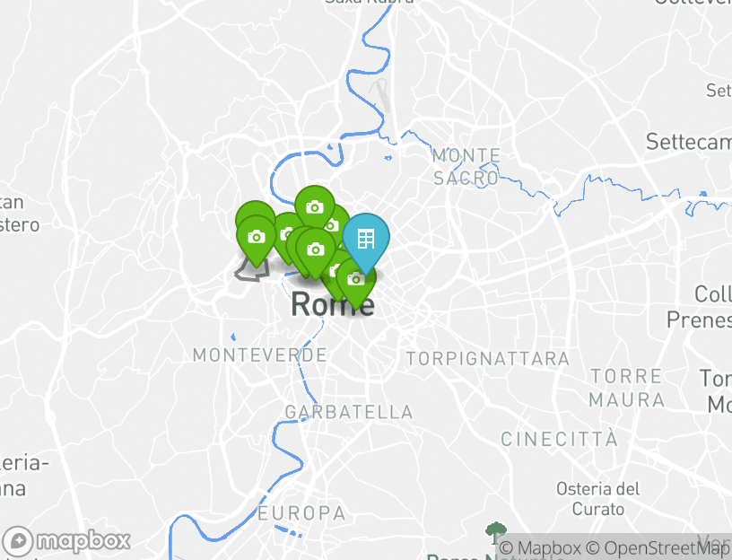Image resolution: width=732 pixels, height=560 pixels.
Task: Open the © OpenStreetMap attribution link
Action: coord(658,547)
